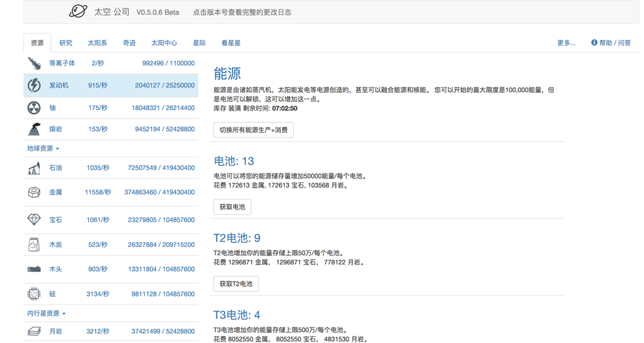Select the 硅 resource name
Image resolution: width=644 pixels, height=343 pixels.
coord(53,294)
